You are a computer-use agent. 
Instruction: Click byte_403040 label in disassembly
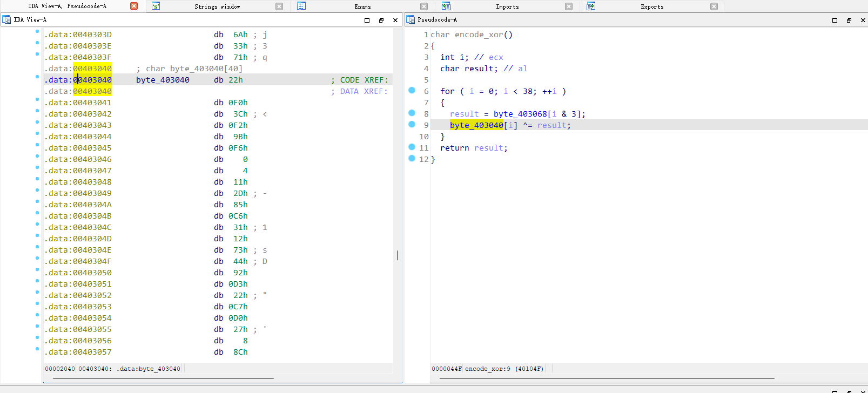tap(163, 80)
